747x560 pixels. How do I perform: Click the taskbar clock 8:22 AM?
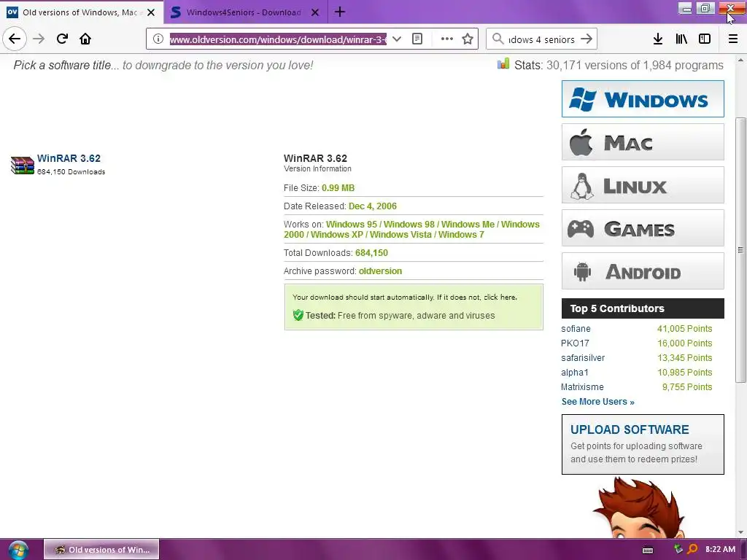[x=720, y=549]
